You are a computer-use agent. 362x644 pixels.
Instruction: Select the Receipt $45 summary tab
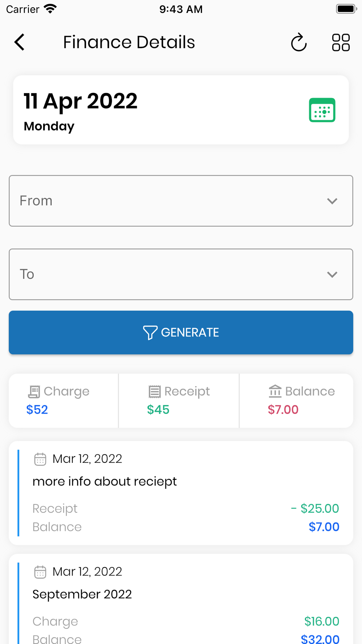pyautogui.click(x=179, y=401)
